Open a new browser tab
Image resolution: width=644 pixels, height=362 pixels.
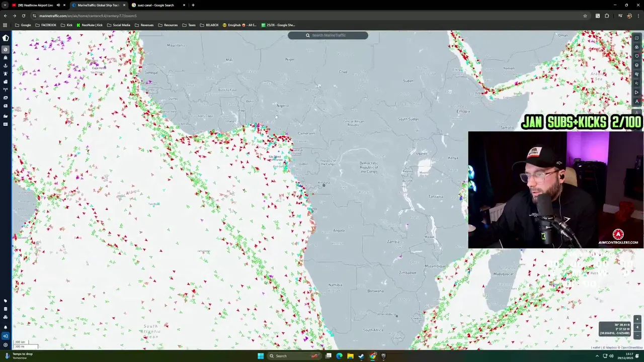(193, 5)
